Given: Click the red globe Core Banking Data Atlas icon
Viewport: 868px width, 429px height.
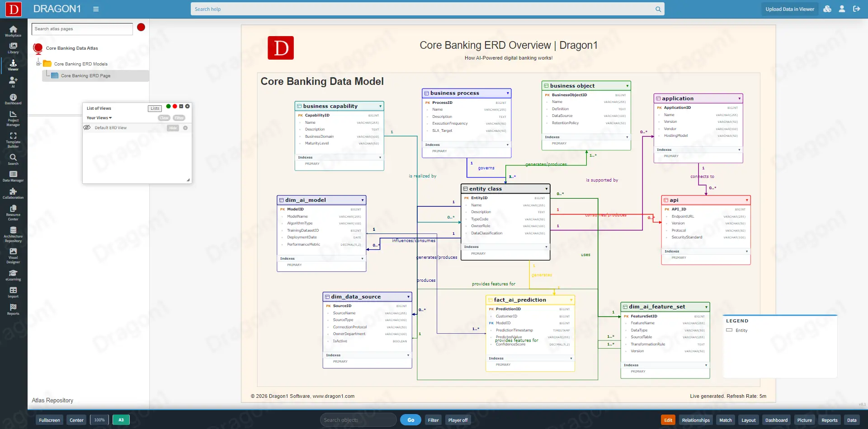Looking at the screenshot, I should 38,48.
